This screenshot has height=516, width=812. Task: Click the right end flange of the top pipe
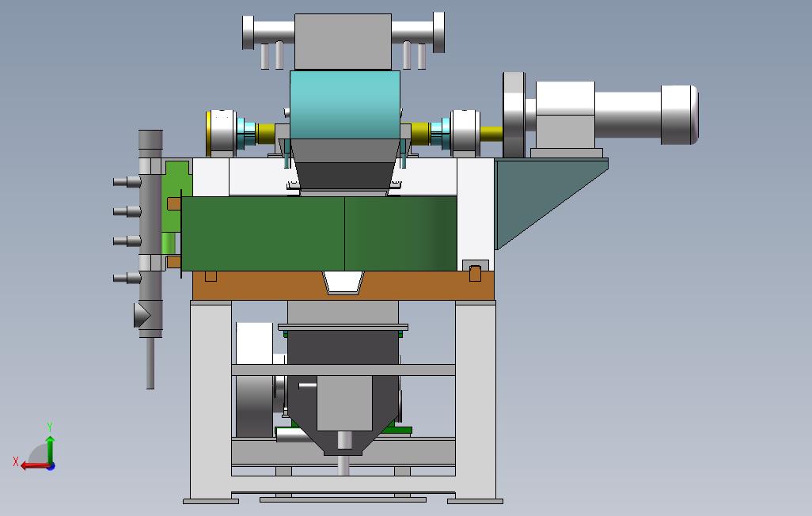click(438, 32)
